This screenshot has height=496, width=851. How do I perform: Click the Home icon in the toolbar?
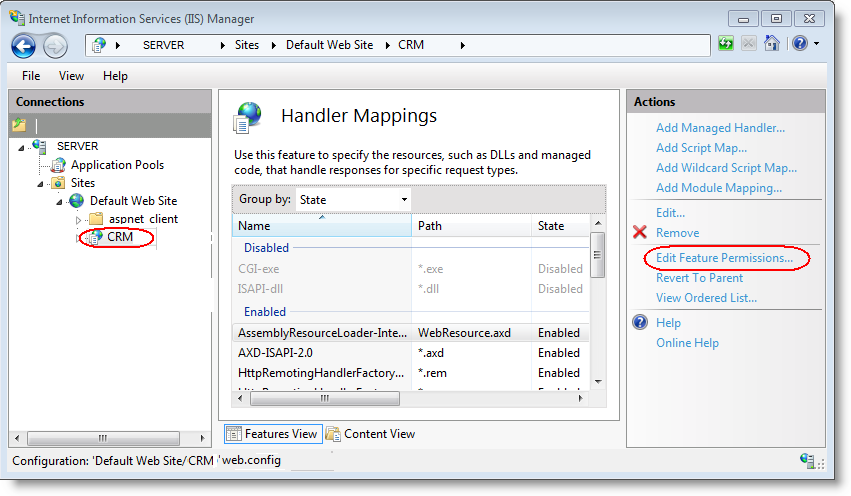pyautogui.click(x=771, y=44)
